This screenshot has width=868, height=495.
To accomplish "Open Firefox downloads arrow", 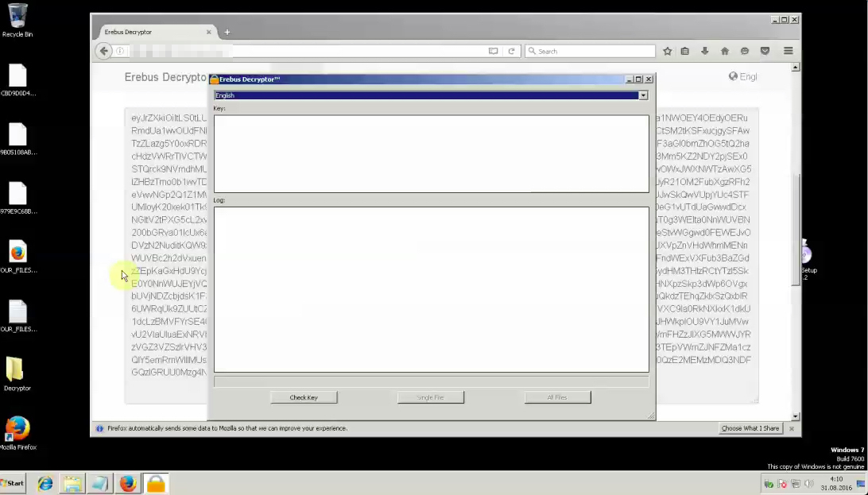I will pos(705,51).
